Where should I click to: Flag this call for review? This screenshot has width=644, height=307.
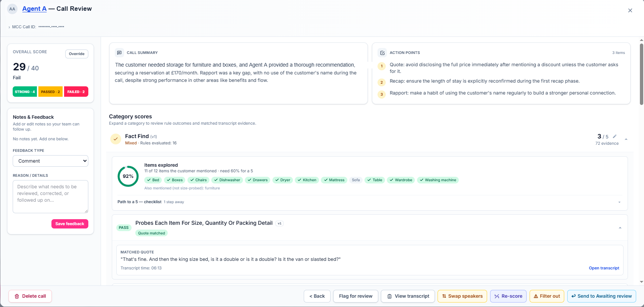click(x=356, y=296)
